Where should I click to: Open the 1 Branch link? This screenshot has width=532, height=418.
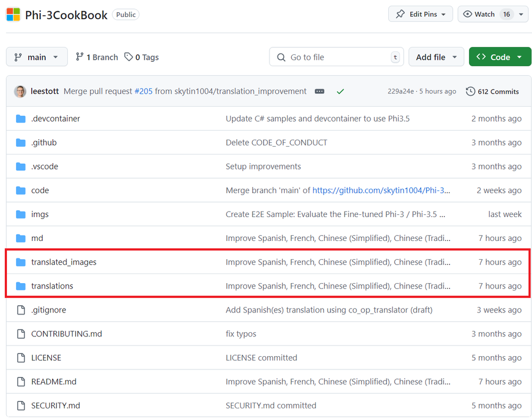point(97,57)
